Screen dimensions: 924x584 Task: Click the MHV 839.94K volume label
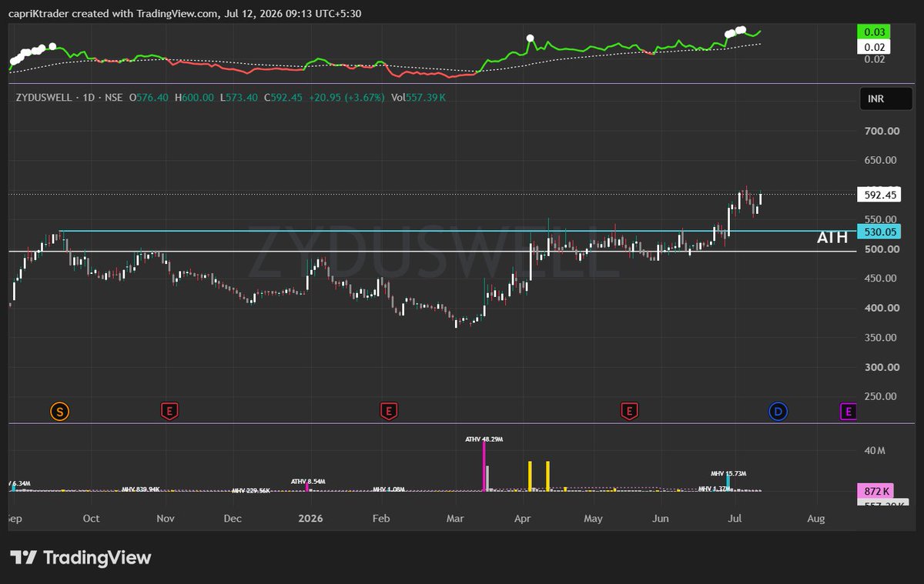tap(141, 489)
